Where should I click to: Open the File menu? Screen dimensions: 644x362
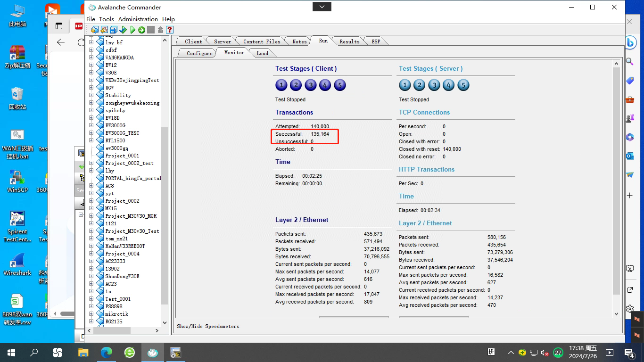click(91, 19)
